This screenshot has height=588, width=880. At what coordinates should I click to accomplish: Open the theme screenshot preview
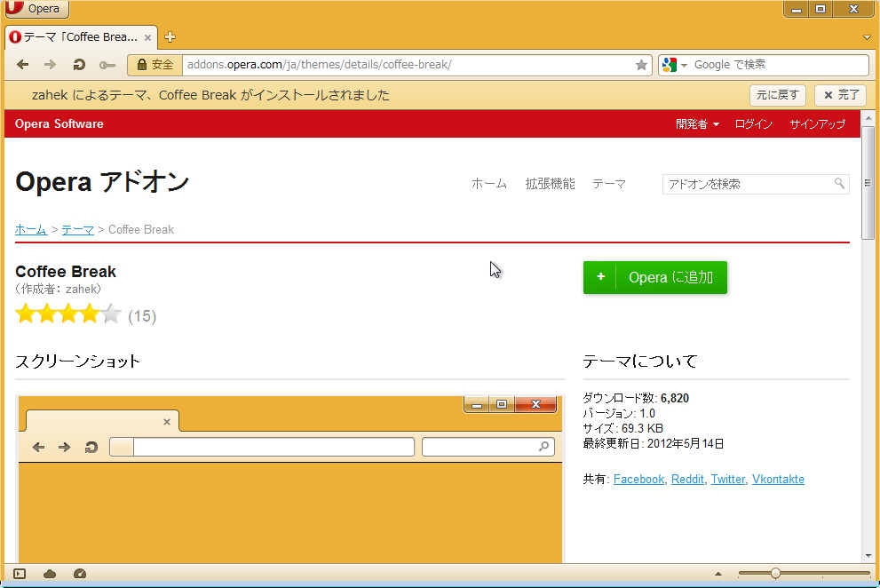pyautogui.click(x=290, y=479)
